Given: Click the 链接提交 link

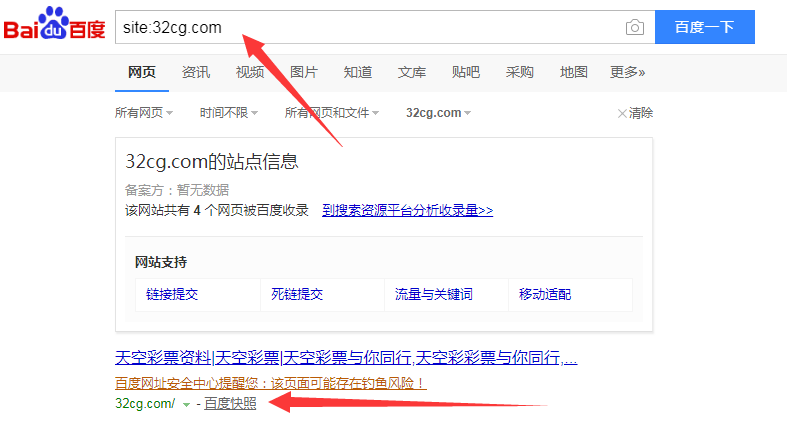Looking at the screenshot, I should coord(172,295).
